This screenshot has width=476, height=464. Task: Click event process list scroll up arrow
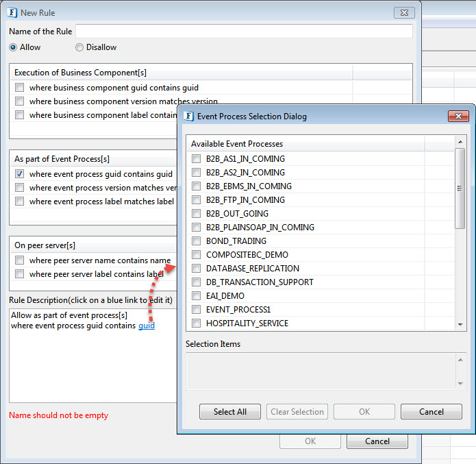pyautogui.click(x=460, y=142)
